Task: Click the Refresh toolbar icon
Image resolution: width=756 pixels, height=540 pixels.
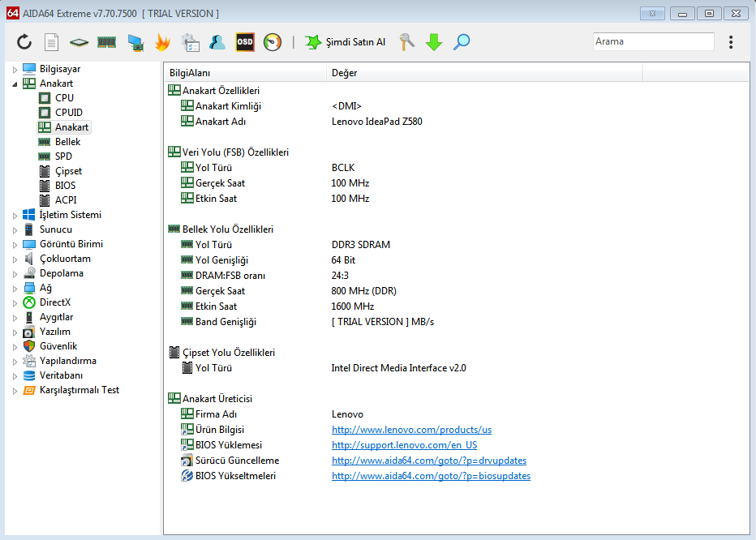Action: 24,42
